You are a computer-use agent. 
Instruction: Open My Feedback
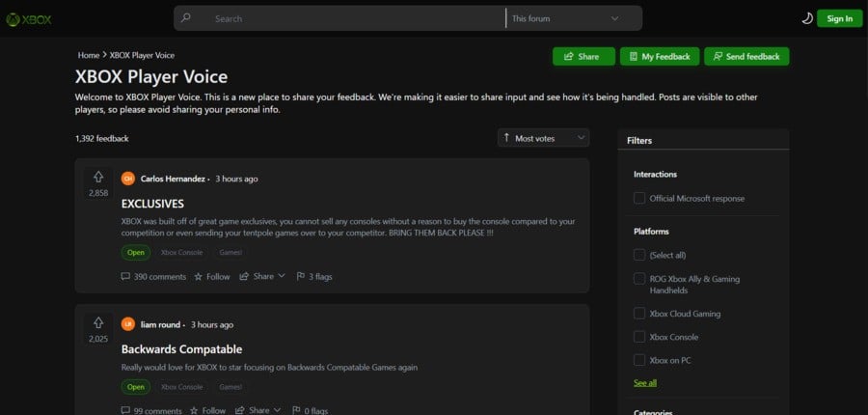tap(660, 57)
